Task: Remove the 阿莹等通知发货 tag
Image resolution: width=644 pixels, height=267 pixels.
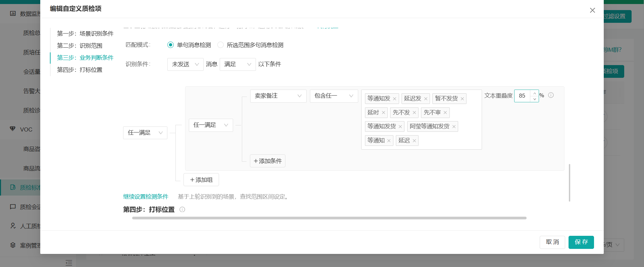Action: 454,126
